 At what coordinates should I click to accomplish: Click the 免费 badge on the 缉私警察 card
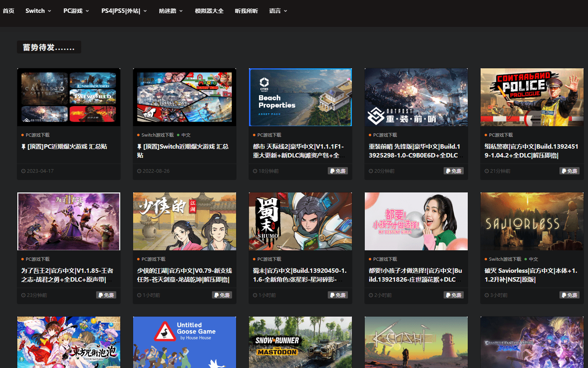569,171
